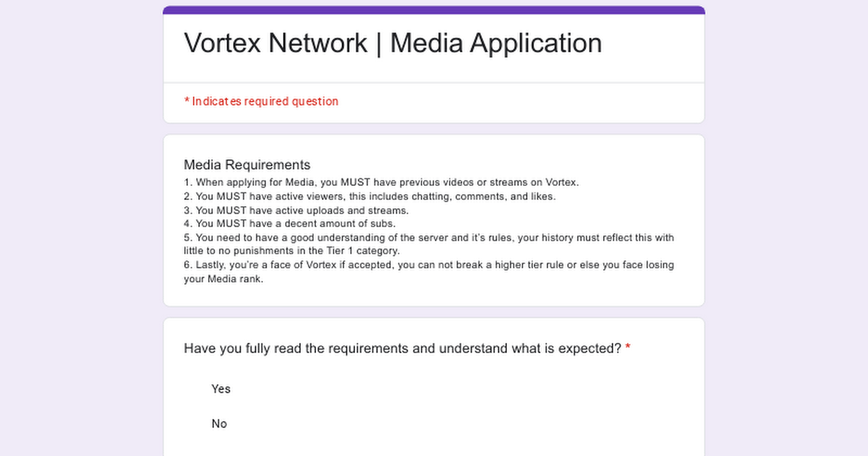Select the Yes option

pyautogui.click(x=221, y=389)
